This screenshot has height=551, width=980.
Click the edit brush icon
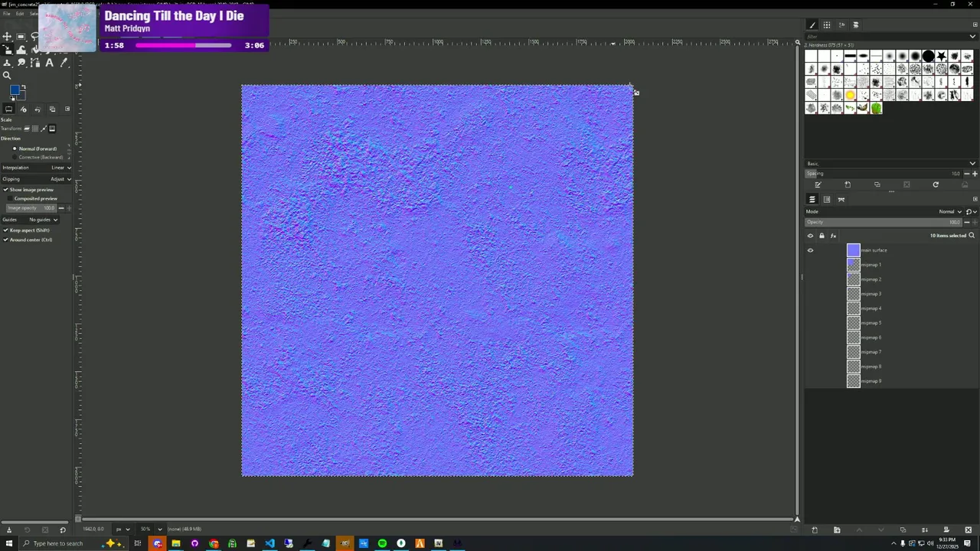pos(818,184)
